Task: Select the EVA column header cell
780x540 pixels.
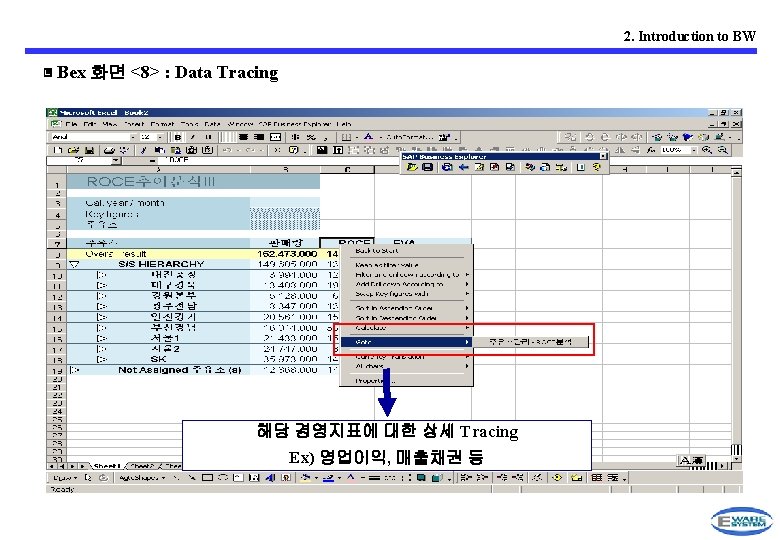Action: pos(404,243)
